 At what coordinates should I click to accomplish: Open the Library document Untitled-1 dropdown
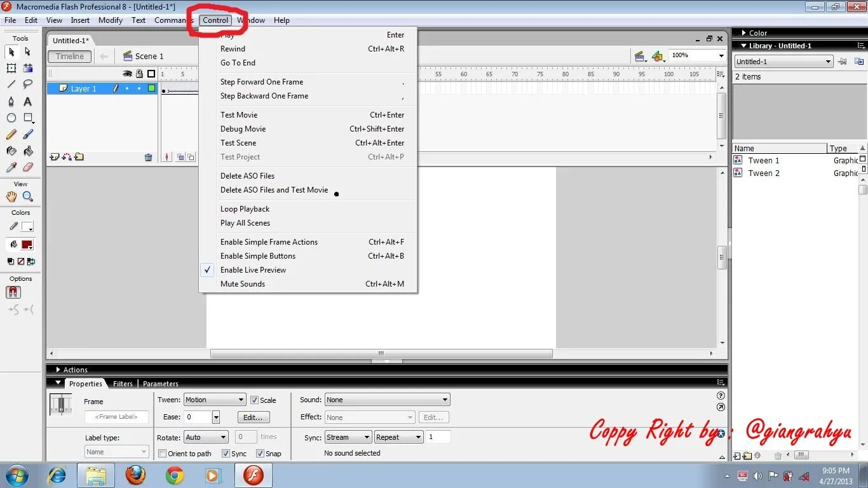pyautogui.click(x=783, y=62)
